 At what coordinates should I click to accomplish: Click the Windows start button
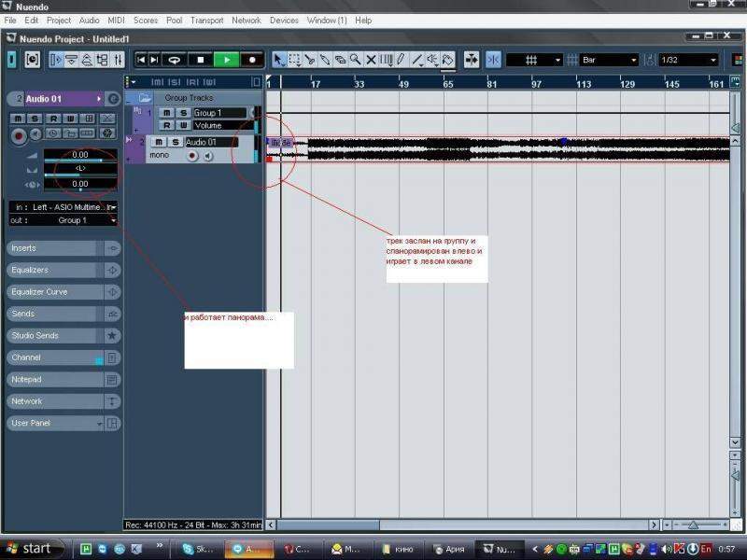(x=32, y=549)
